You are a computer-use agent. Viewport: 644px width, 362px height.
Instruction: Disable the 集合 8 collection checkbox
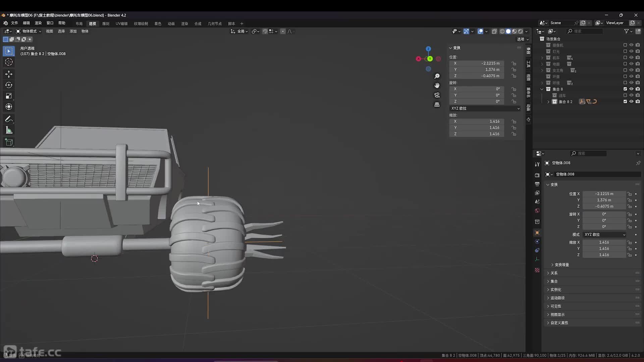[x=625, y=89]
